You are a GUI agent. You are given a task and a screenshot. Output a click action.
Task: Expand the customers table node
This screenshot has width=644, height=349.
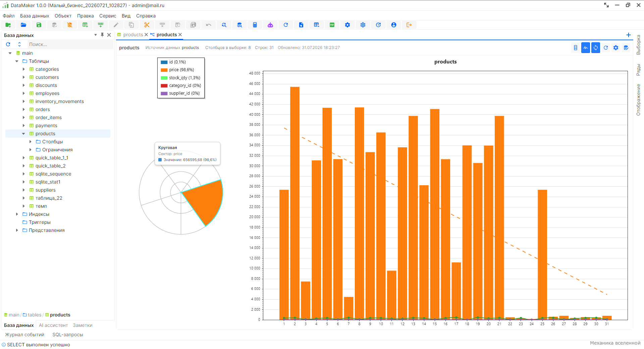coord(23,77)
